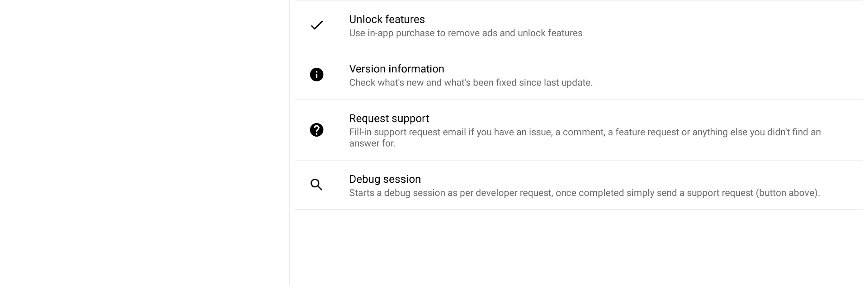868x285 pixels.
Task: Click the empty left navigation pane
Action: [x=144, y=142]
